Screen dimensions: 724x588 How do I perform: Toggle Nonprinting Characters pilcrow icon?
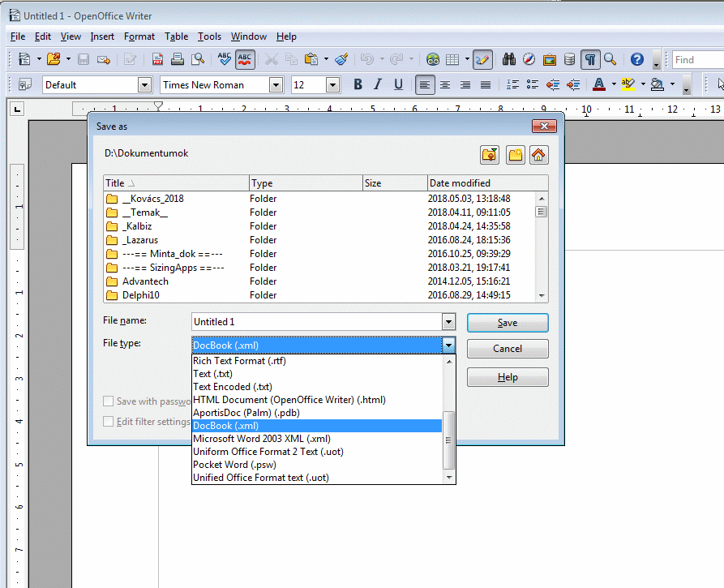point(590,59)
